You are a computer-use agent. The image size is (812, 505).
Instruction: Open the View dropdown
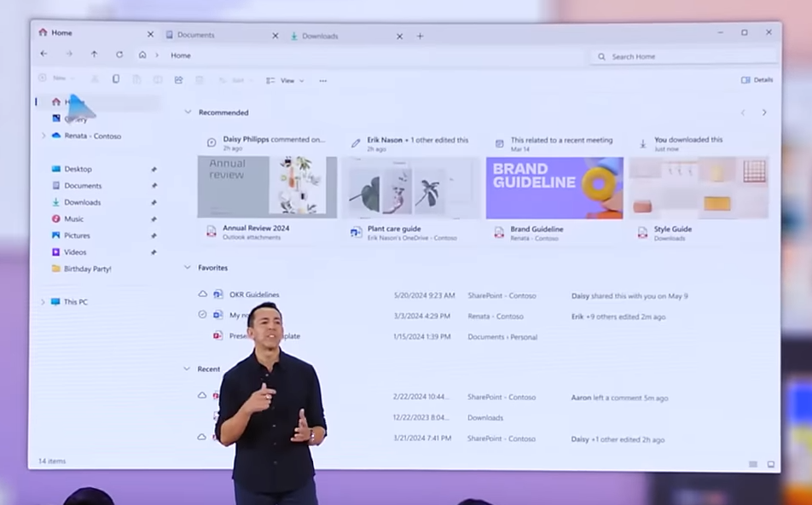coord(285,81)
